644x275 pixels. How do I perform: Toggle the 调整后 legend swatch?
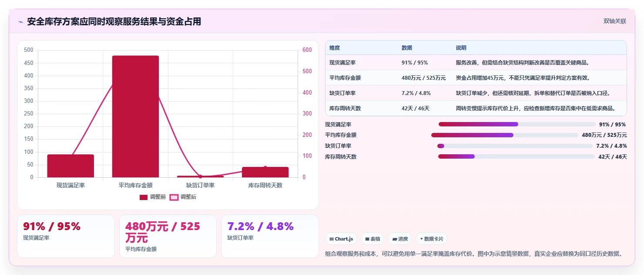[174, 197]
